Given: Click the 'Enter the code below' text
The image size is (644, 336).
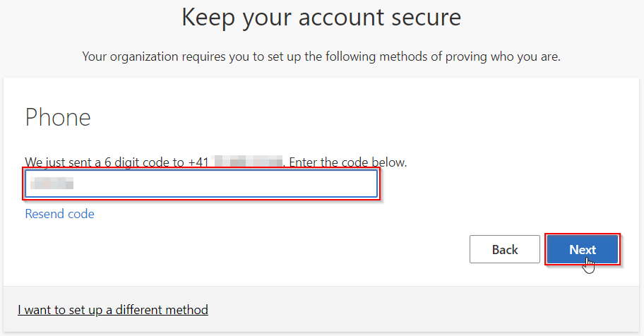Looking at the screenshot, I should pos(348,162).
